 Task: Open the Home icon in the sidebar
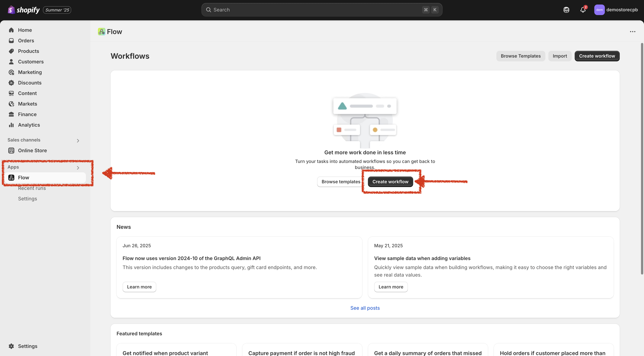(11, 30)
